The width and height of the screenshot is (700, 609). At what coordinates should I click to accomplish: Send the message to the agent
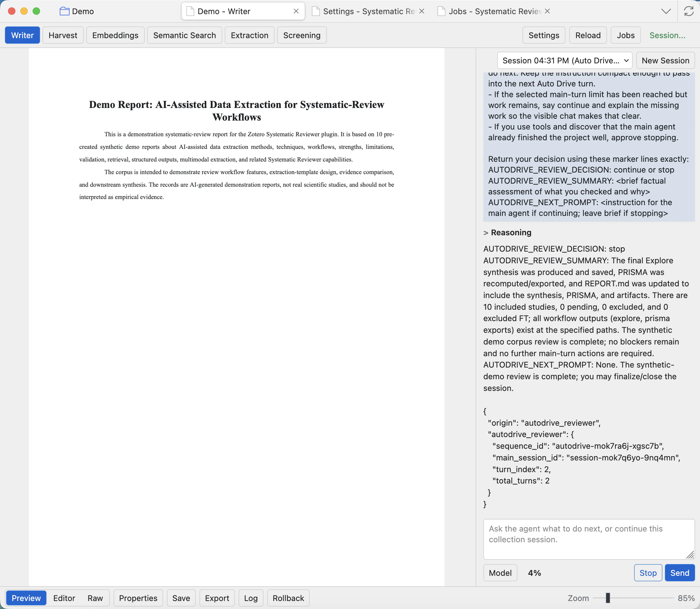679,573
